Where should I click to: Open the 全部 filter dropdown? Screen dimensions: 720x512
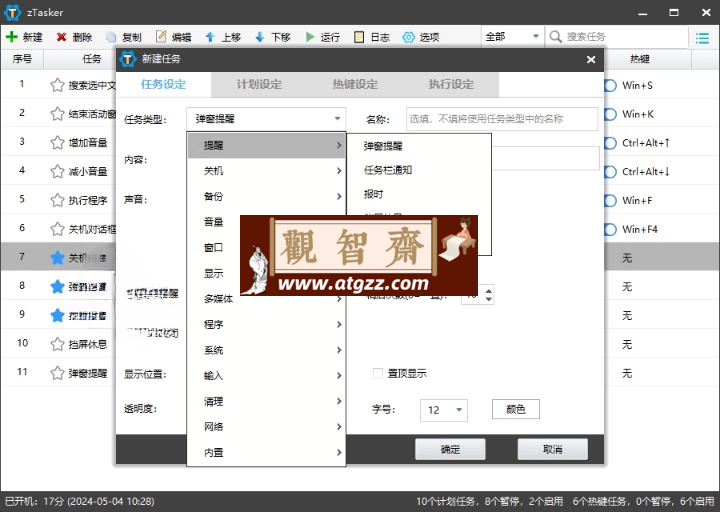click(x=512, y=37)
